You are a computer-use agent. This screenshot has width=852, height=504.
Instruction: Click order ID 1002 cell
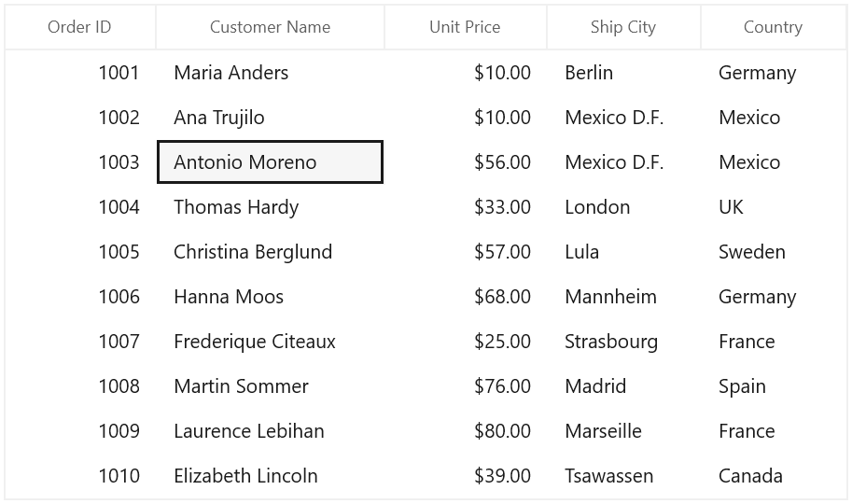80,118
